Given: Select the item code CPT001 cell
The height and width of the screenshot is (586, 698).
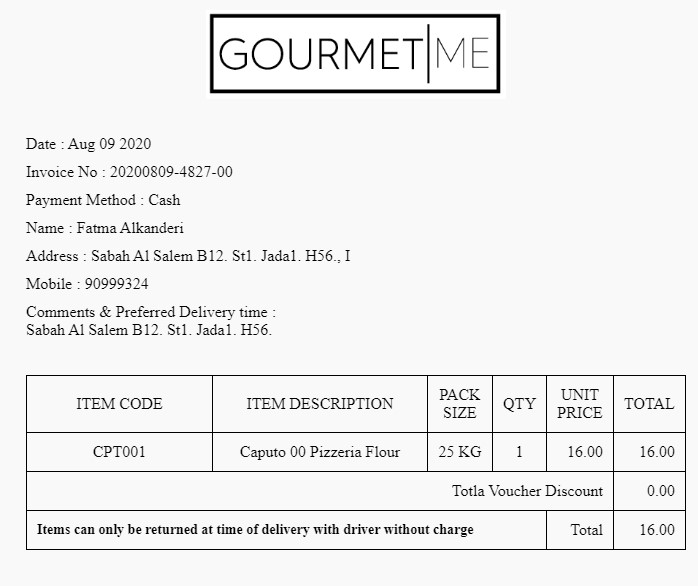Looking at the screenshot, I should 119,452.
